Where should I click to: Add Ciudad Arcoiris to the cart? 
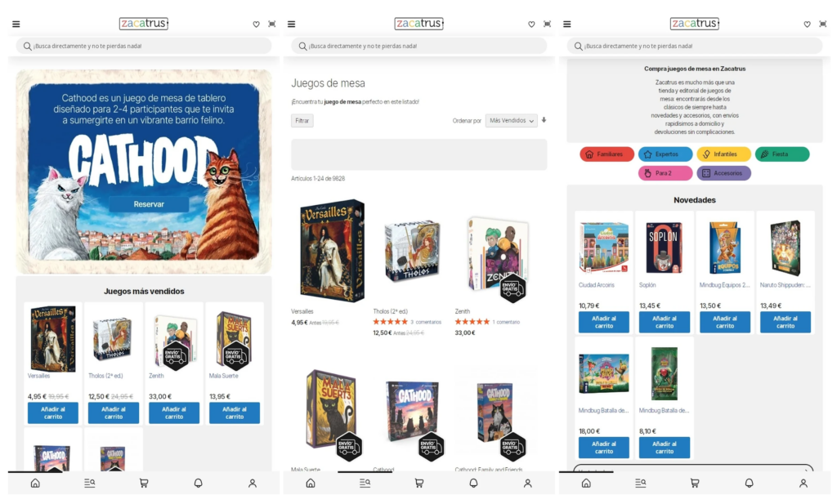604,322
